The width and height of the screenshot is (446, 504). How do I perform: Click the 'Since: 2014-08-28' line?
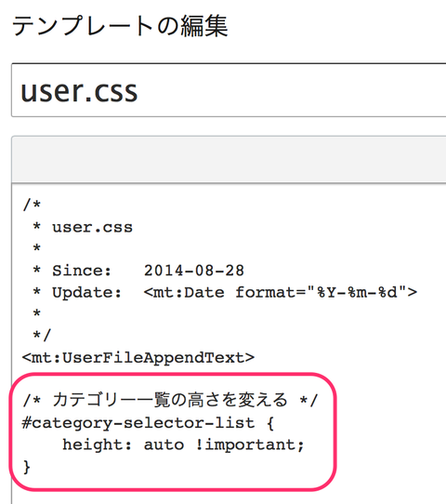click(x=138, y=271)
